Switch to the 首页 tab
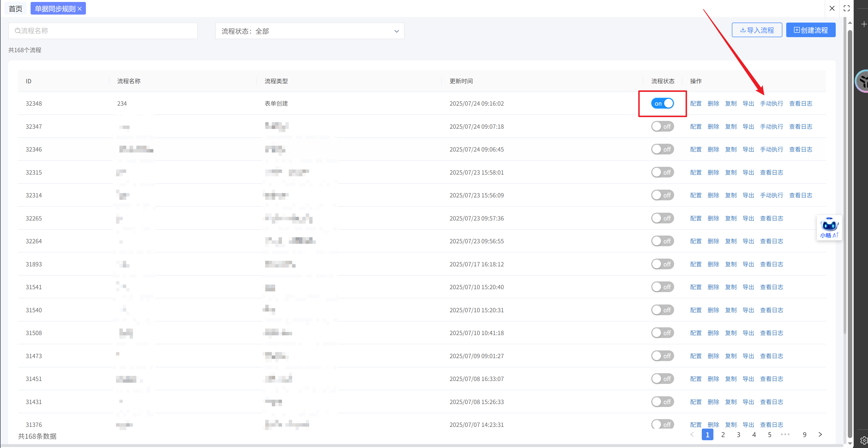 16,9
